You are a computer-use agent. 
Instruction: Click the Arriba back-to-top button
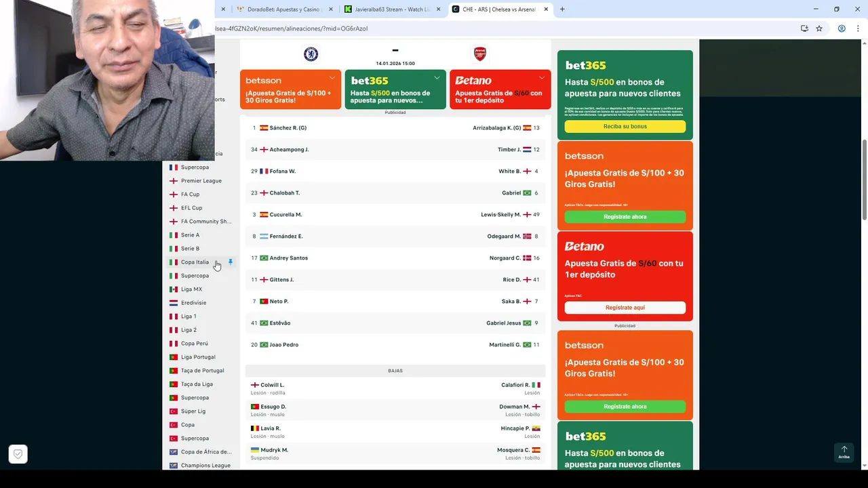[844, 452]
